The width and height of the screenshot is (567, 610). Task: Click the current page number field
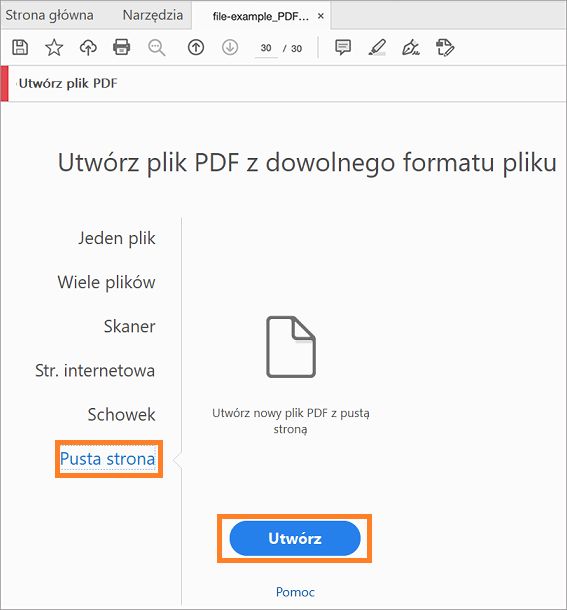click(x=266, y=48)
